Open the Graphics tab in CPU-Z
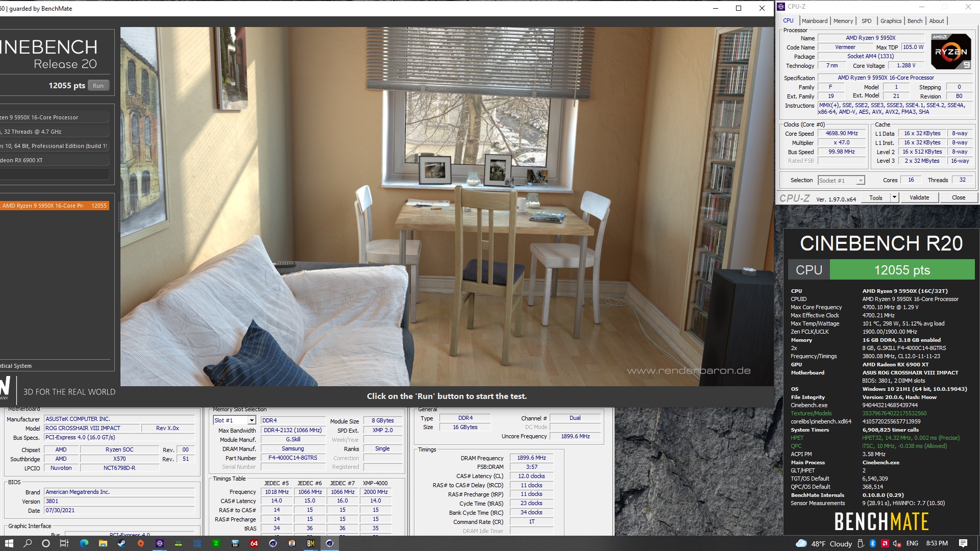The width and height of the screenshot is (980, 551). pyautogui.click(x=891, y=21)
